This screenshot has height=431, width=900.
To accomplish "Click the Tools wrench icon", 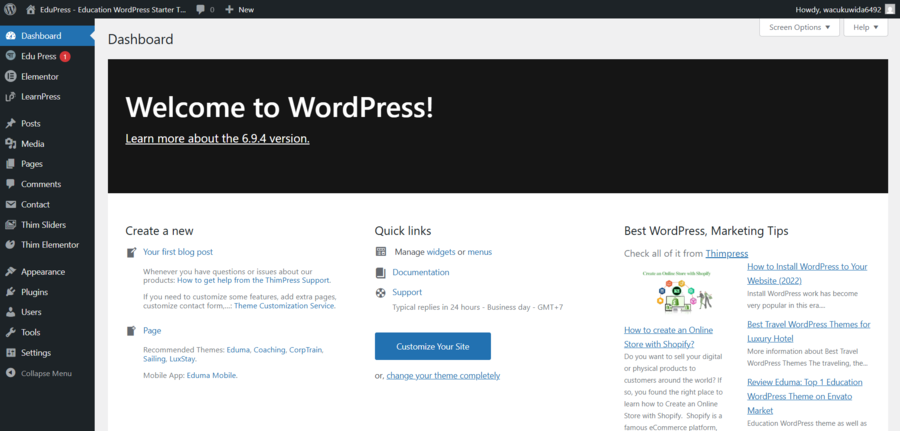I will [10, 332].
